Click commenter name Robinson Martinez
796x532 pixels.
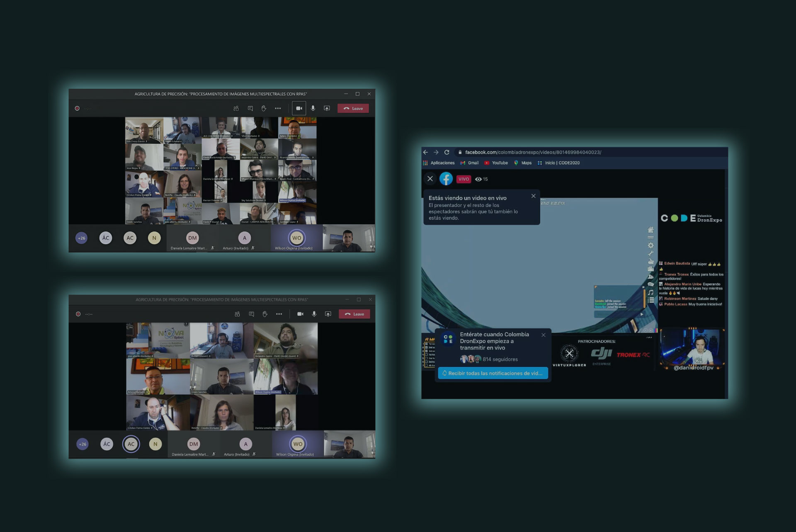coord(680,299)
